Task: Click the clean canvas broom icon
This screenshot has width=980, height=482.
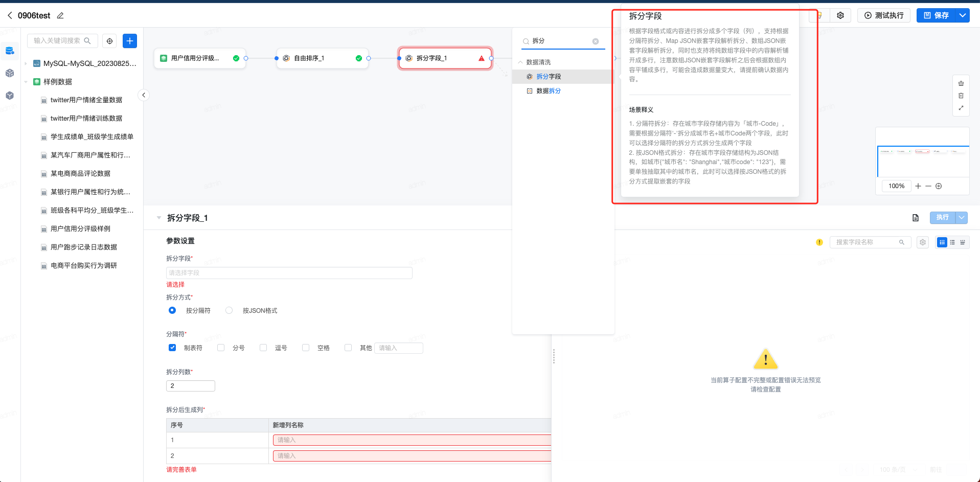Action: (x=961, y=83)
